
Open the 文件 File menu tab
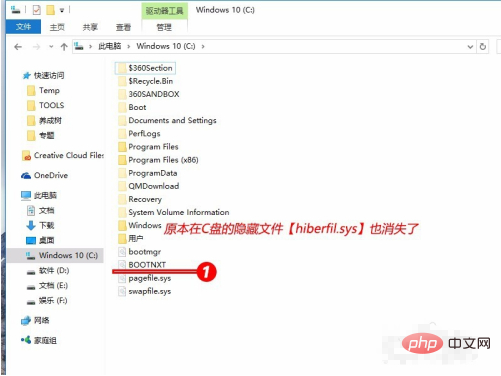23,27
